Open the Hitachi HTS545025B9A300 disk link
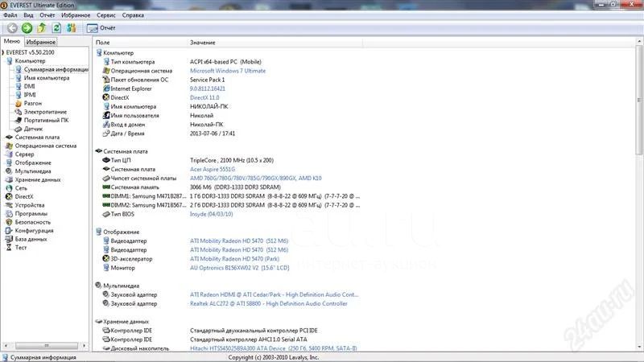This screenshot has height=362, width=644. 273,348
